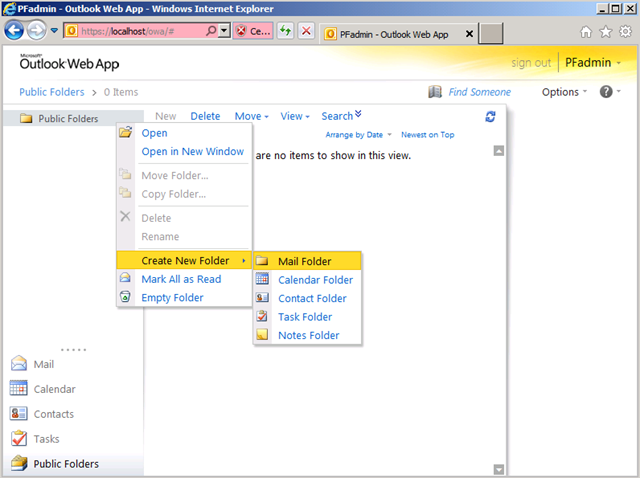Click the Outlook icon in the address bar

[x=71, y=31]
